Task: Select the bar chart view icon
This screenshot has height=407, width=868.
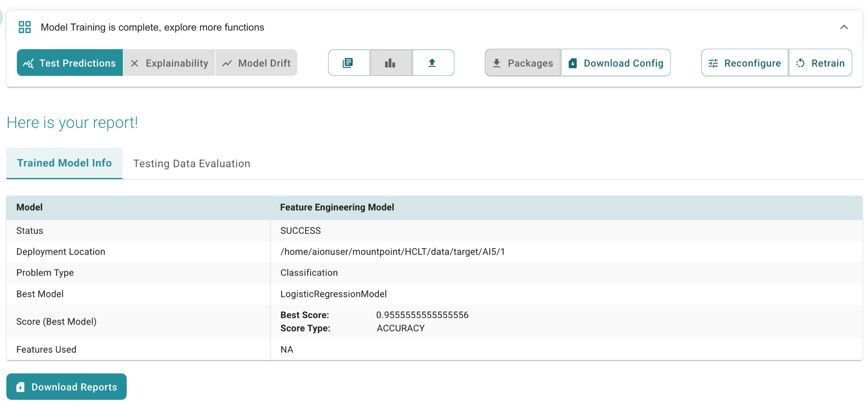Action: pos(390,63)
